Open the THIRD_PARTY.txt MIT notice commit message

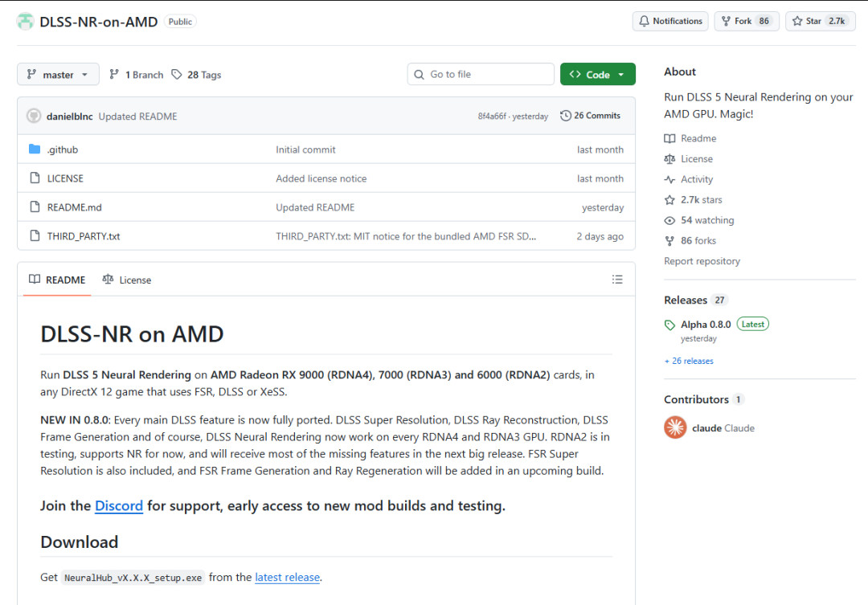(x=406, y=235)
